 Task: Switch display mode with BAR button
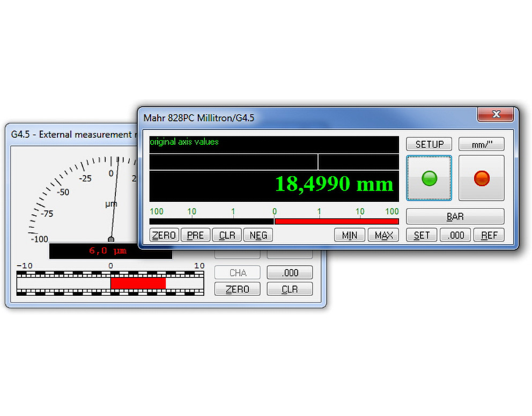[455, 216]
